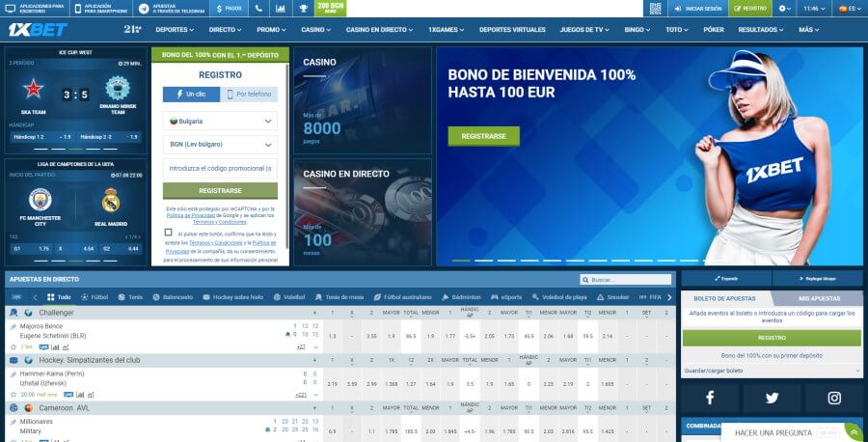Select the Un clic registration option

pos(191,95)
